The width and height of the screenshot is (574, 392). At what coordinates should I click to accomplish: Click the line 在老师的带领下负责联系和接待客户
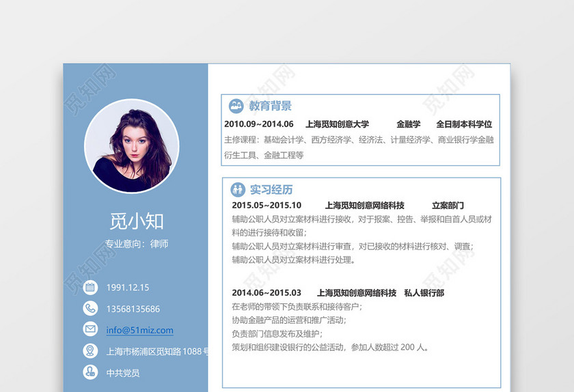[x=297, y=307]
